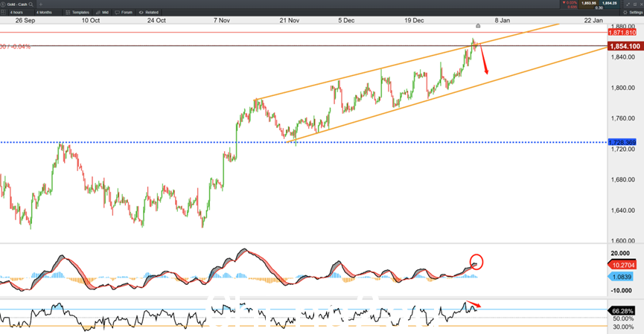Click the 7 Nov date label
Viewport: 644px width, 334px height.
222,20
